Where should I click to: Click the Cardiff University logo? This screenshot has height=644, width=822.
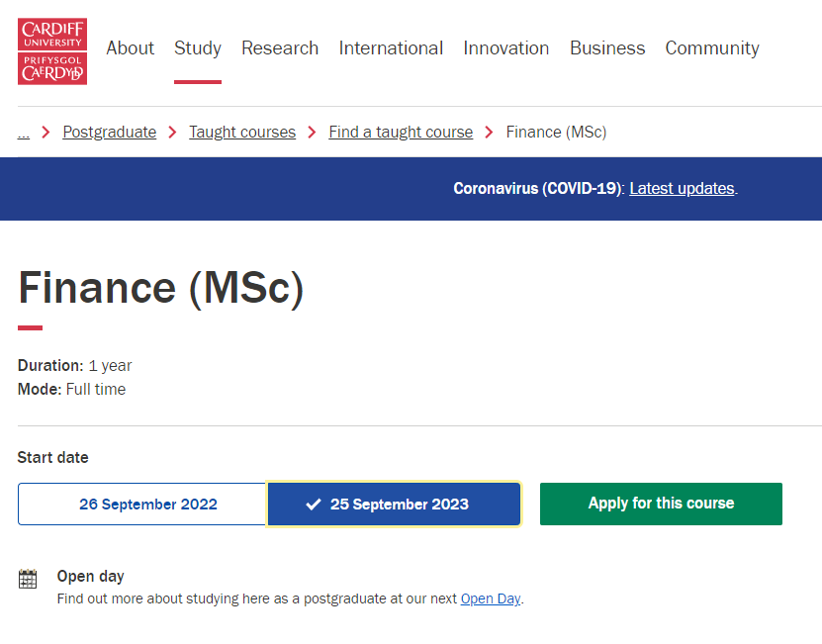pos(52,51)
